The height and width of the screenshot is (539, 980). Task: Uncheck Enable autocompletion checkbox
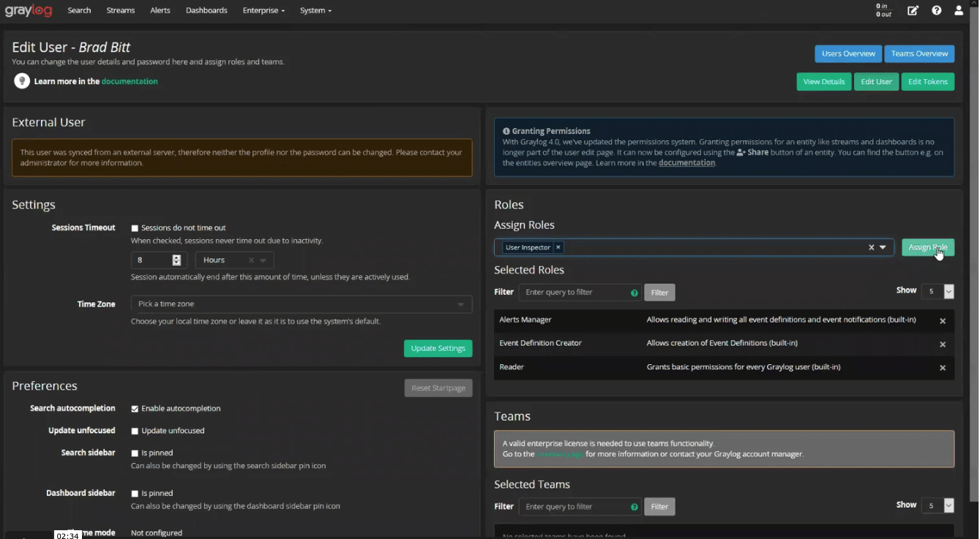tap(135, 409)
